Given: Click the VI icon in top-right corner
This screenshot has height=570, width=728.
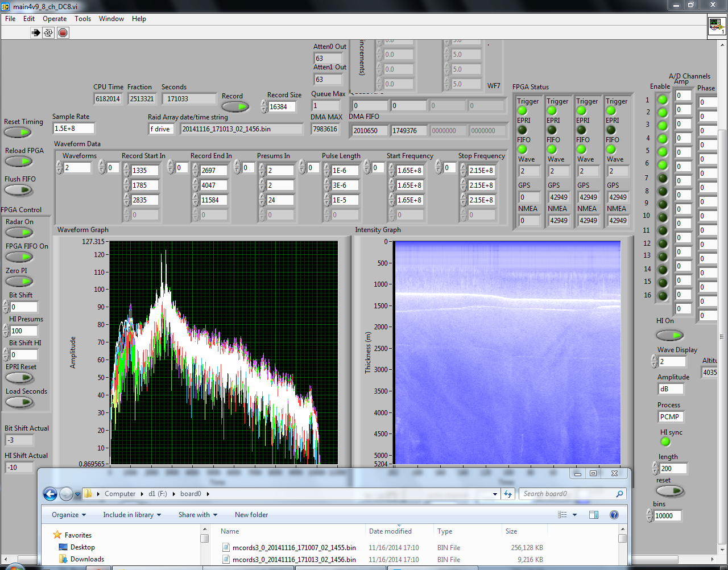Looking at the screenshot, I should (716, 26).
